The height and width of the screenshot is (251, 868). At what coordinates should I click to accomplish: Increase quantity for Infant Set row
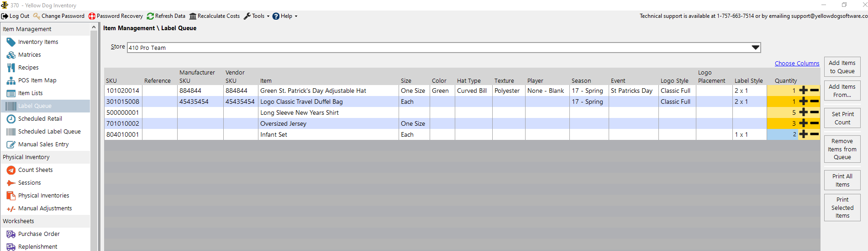(804, 134)
